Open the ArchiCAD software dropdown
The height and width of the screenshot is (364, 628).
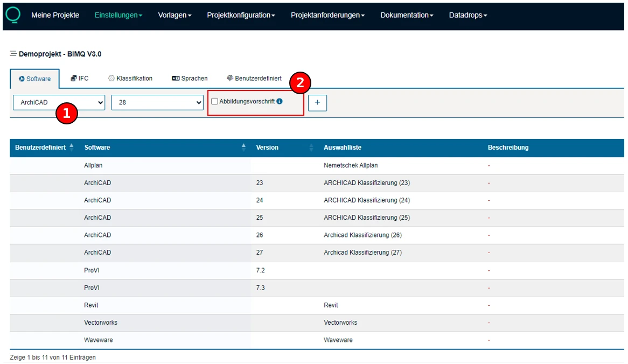coord(59,102)
